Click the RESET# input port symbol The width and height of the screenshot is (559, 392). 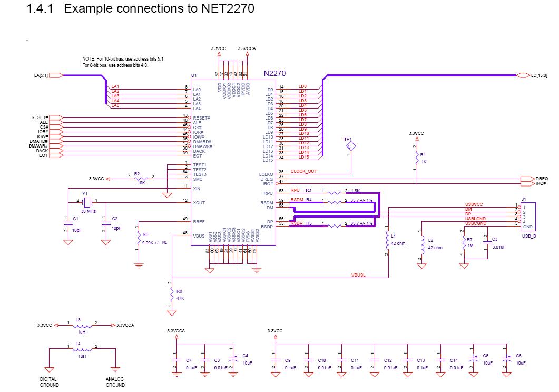click(x=56, y=117)
